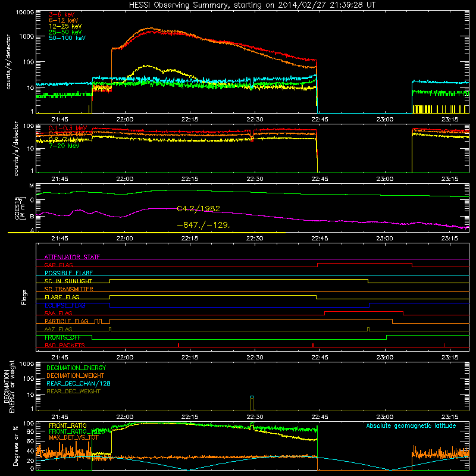476x476 pixels.
Task: Click the 'Absolute geomagnetic latitude' label
Action: pyautogui.click(x=411, y=425)
